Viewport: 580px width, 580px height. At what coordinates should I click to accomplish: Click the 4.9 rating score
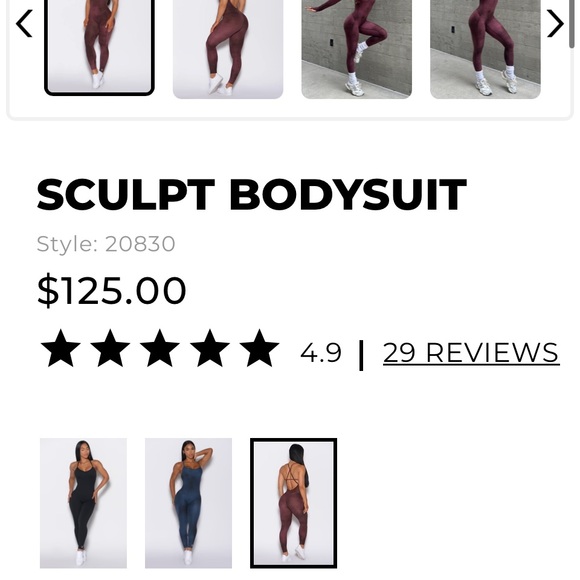(x=321, y=353)
